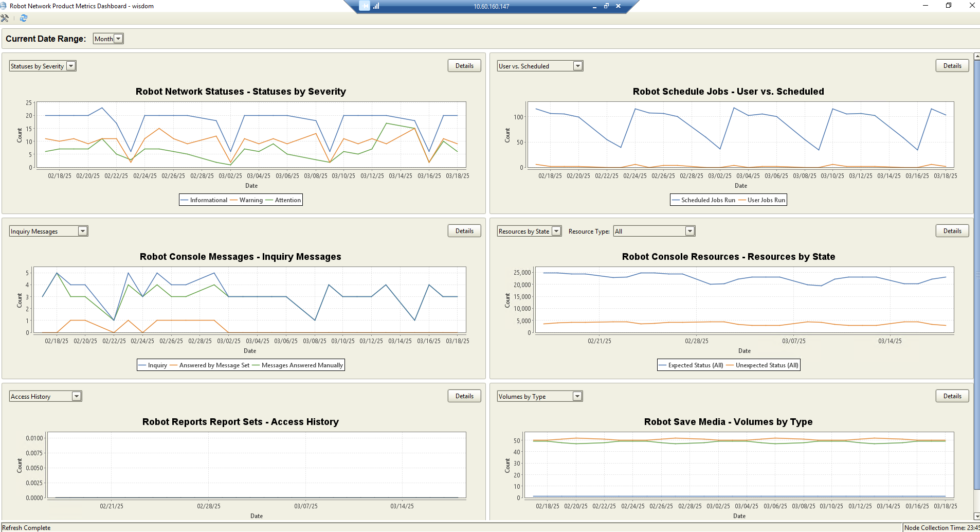Open Details for Robot Console Messages chart
The width and height of the screenshot is (980, 532).
pos(464,231)
